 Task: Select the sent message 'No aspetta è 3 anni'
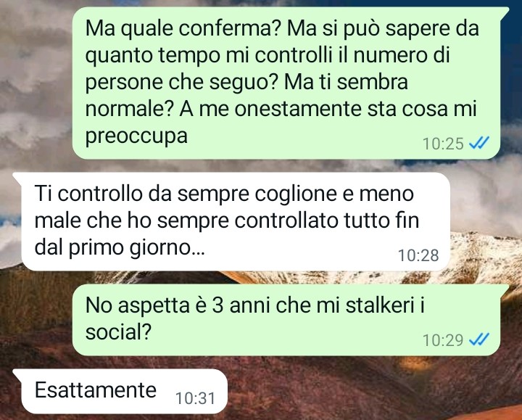coord(286,320)
